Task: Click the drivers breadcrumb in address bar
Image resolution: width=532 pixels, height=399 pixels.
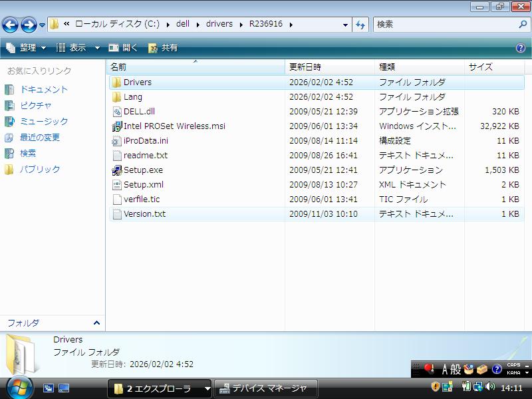Action: (219, 24)
